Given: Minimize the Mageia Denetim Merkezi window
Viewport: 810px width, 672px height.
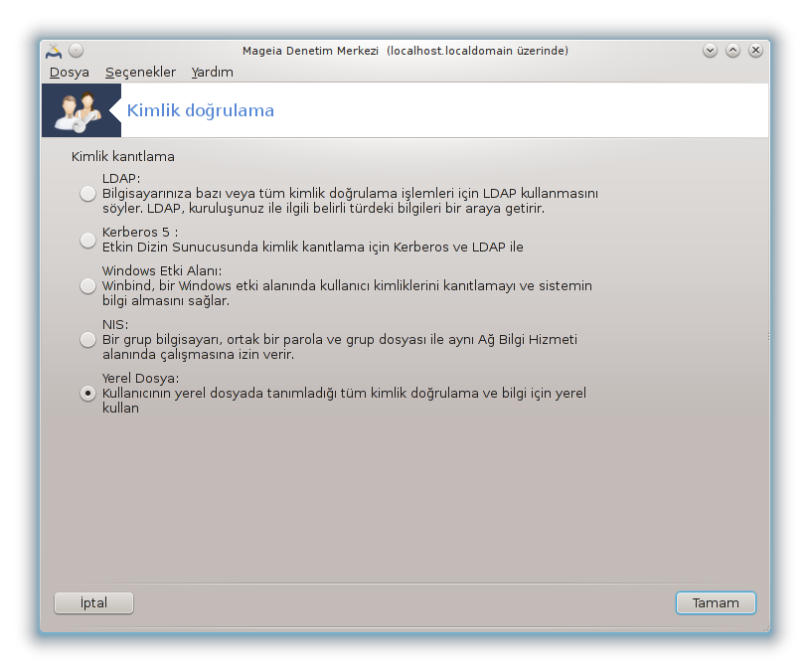Looking at the screenshot, I should 710,51.
